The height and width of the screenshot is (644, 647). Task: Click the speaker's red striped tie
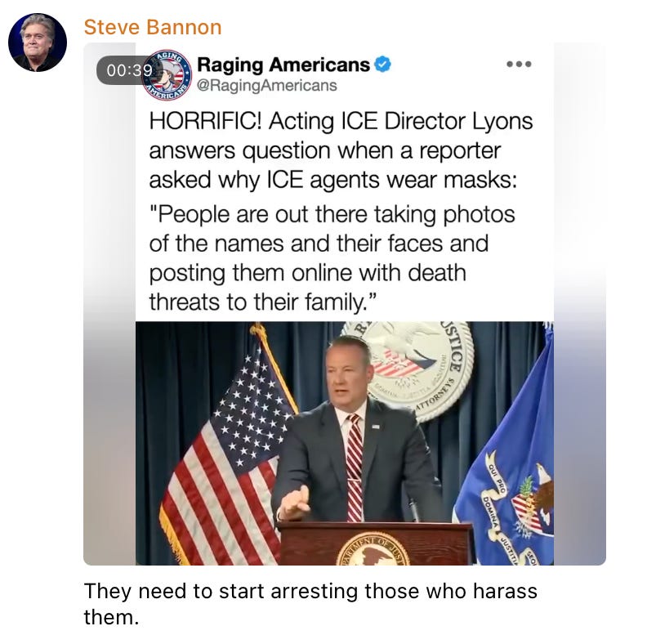(x=354, y=468)
